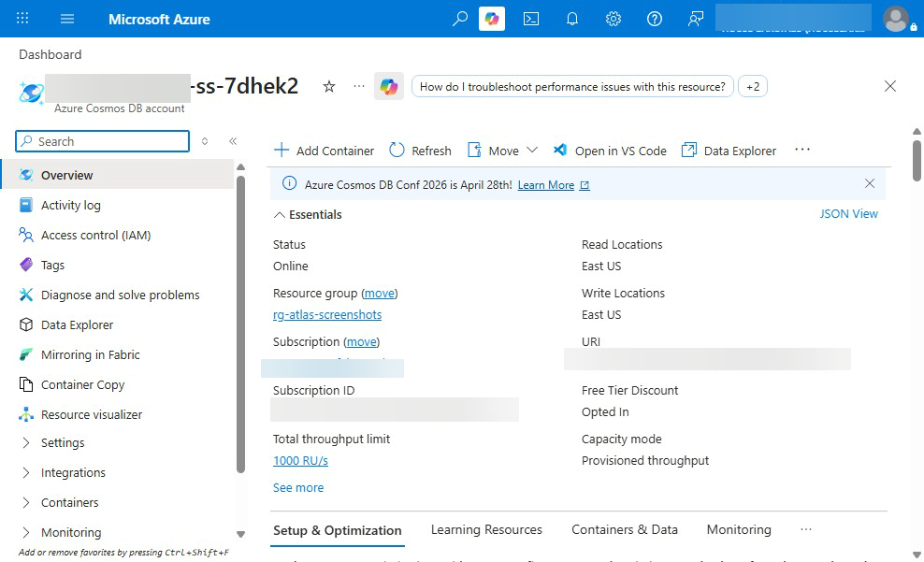Click Open in VS Code
Image resolution: width=924 pixels, height=562 pixels.
point(610,151)
